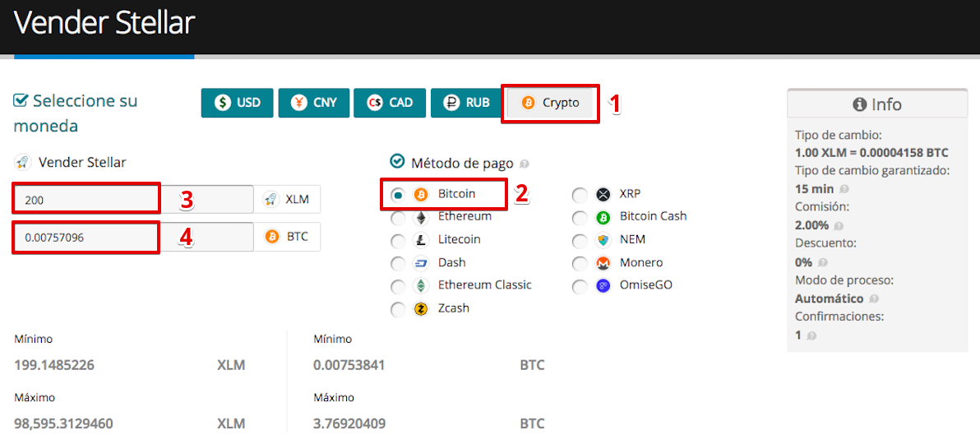Click the help icon next to Método de pago
This screenshot has width=980, height=439.
[x=525, y=164]
